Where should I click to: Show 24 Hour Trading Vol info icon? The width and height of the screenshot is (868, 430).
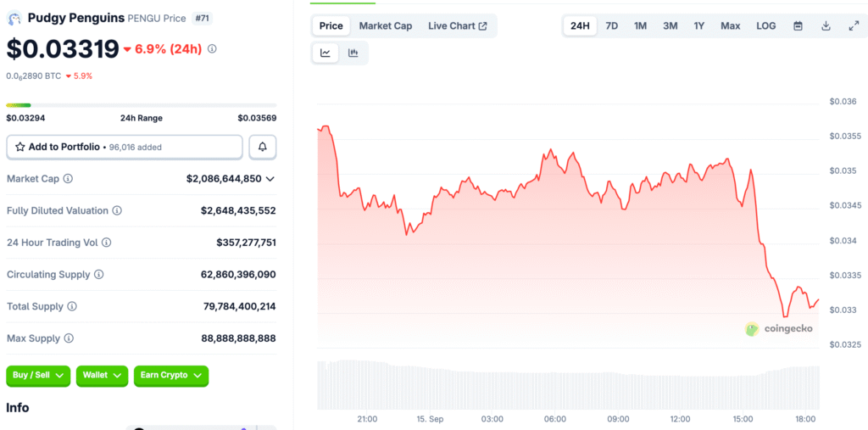(x=106, y=243)
